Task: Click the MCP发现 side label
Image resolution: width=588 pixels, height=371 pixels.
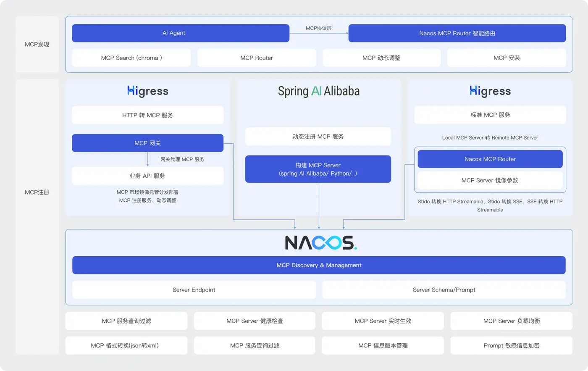Action: pyautogui.click(x=37, y=44)
